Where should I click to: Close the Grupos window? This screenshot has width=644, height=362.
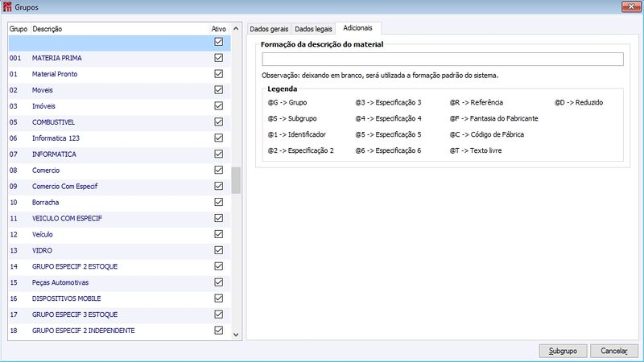coord(631,6)
